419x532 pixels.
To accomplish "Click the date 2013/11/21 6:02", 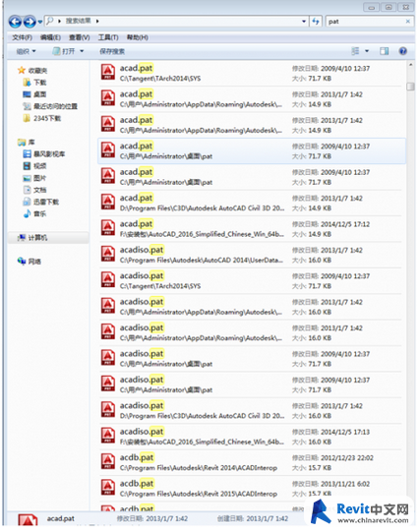I will click(x=345, y=484).
